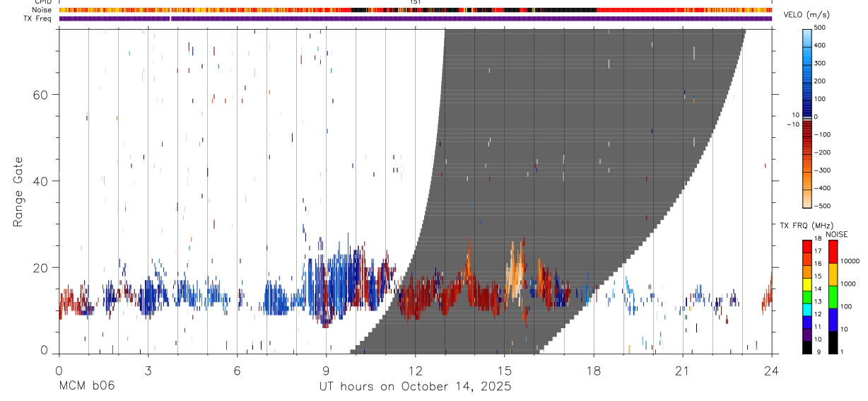
Task: Click the 300 tick on velocity scale
Action: pos(821,63)
